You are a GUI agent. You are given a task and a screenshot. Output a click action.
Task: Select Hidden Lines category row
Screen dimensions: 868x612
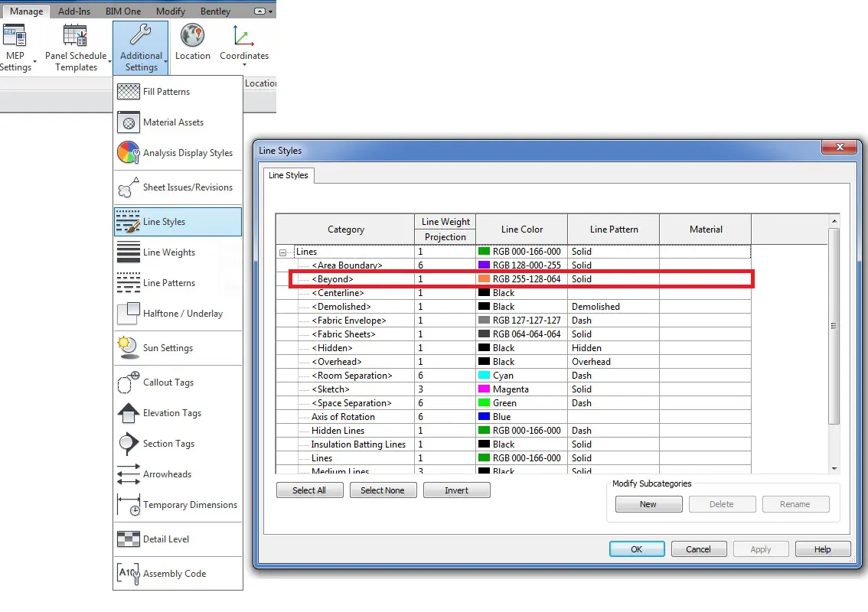pyautogui.click(x=513, y=431)
